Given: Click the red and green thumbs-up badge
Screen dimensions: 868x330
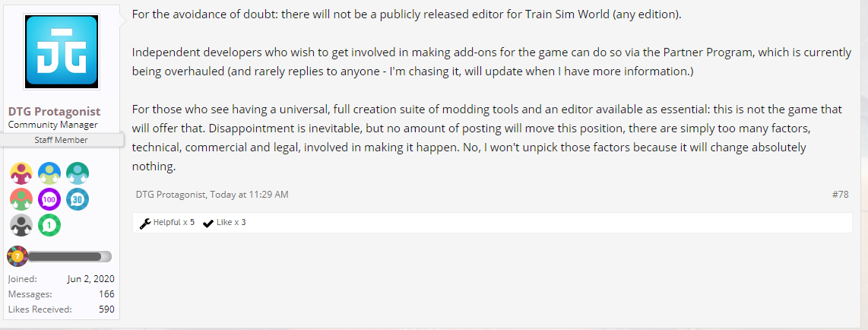Looking at the screenshot, I should (21, 199).
